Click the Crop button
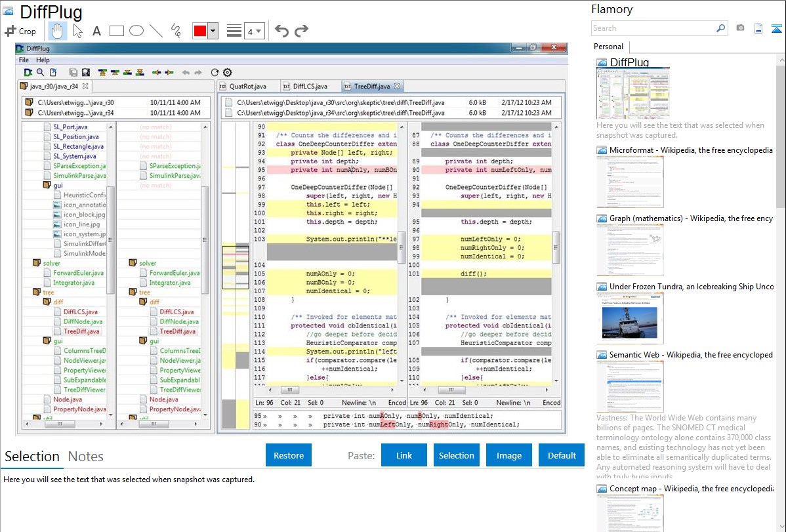Screen dimensions: 786x532 coord(20,31)
